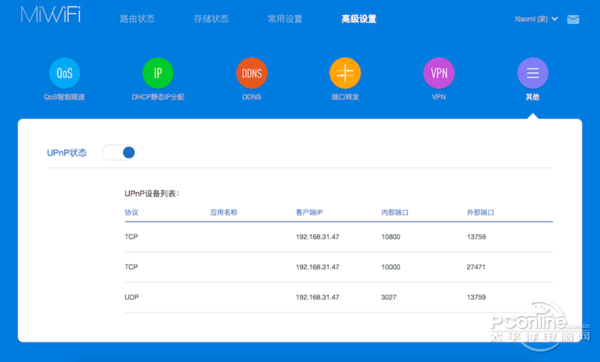Image resolution: width=600 pixels, height=362 pixels.
Task: Select the UDP protocol cell
Action: point(132,297)
